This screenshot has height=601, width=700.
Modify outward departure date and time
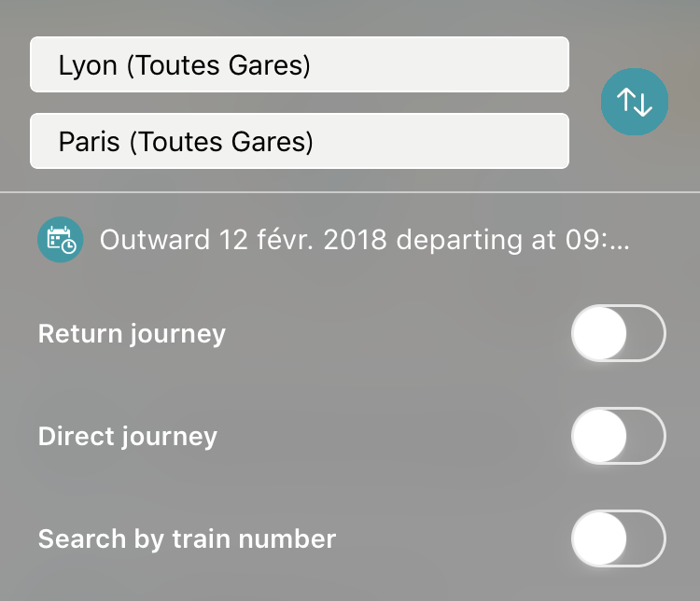[364, 240]
